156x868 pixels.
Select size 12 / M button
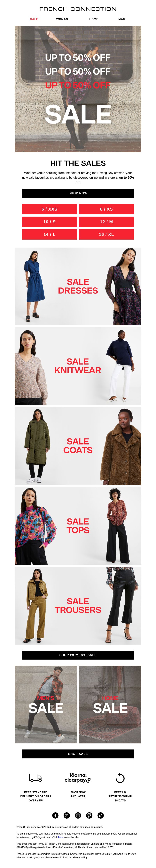pyautogui.click(x=106, y=222)
